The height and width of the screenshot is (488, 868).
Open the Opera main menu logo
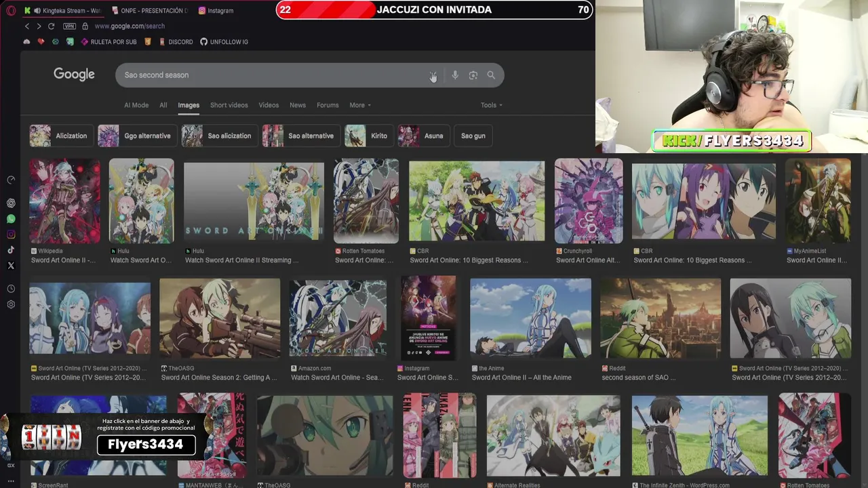click(11, 10)
